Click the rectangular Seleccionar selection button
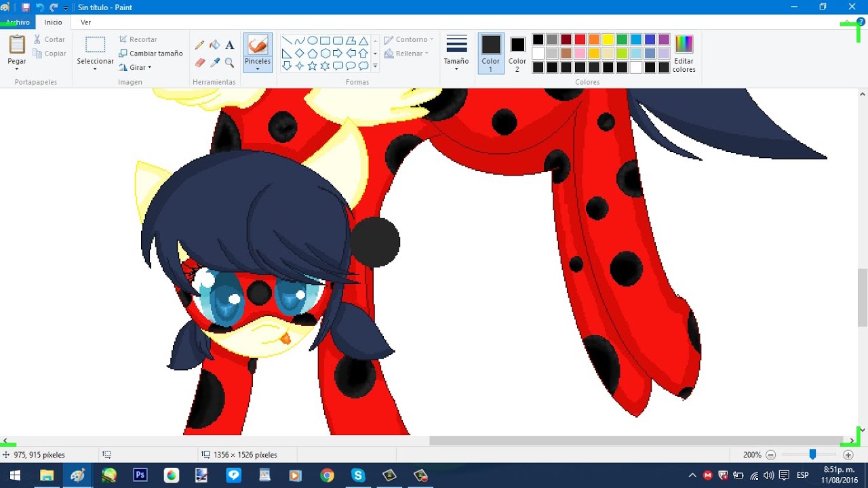Viewport: 868px width, 488px height. 95,45
